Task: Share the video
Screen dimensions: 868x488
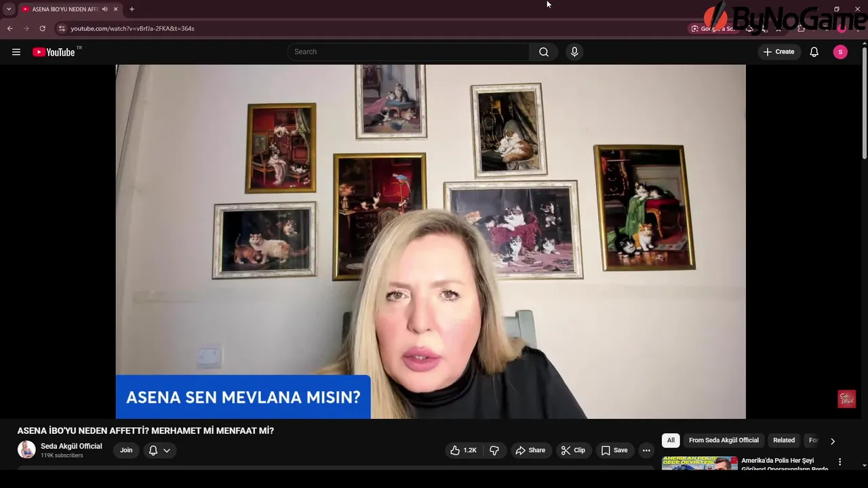Action: (530, 450)
